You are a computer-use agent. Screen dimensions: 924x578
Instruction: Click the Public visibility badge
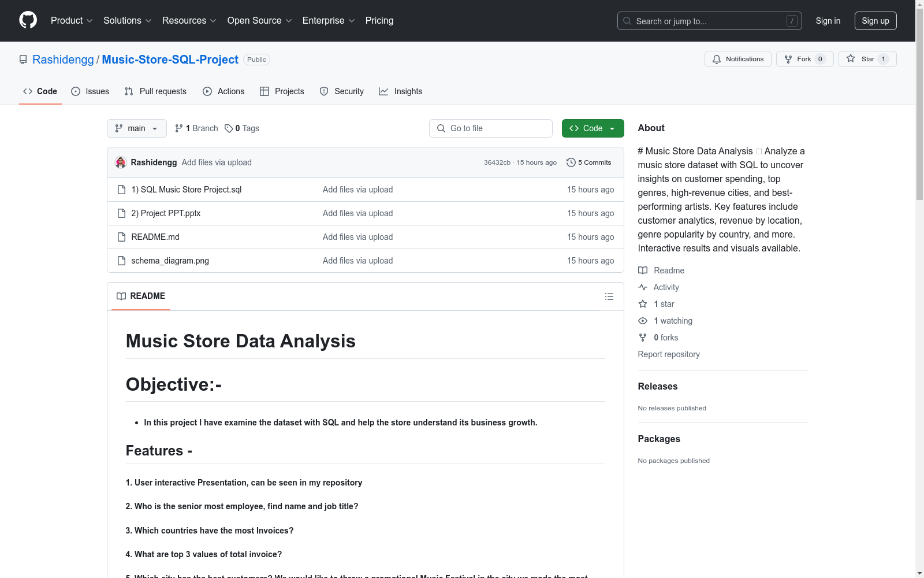tap(256, 60)
